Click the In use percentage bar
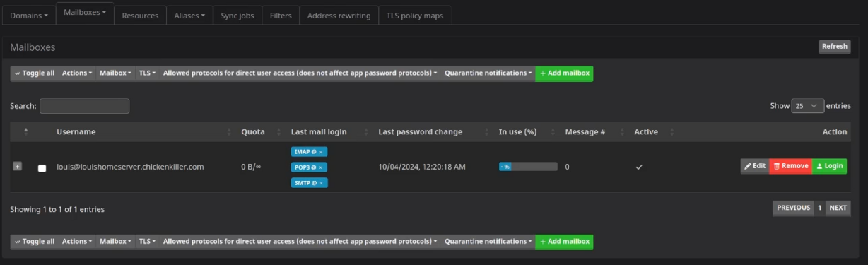The height and width of the screenshot is (265, 868). click(x=528, y=167)
